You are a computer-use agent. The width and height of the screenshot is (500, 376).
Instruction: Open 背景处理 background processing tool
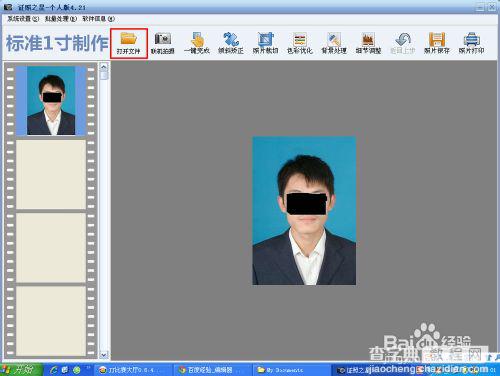pyautogui.click(x=334, y=44)
